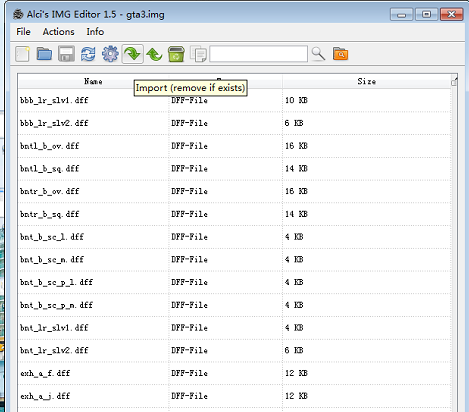
Task: Open settings via the gear icon
Action: (x=110, y=54)
